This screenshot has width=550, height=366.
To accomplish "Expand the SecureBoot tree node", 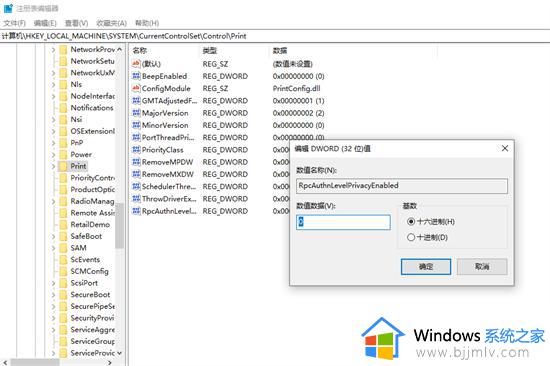I will point(53,295).
